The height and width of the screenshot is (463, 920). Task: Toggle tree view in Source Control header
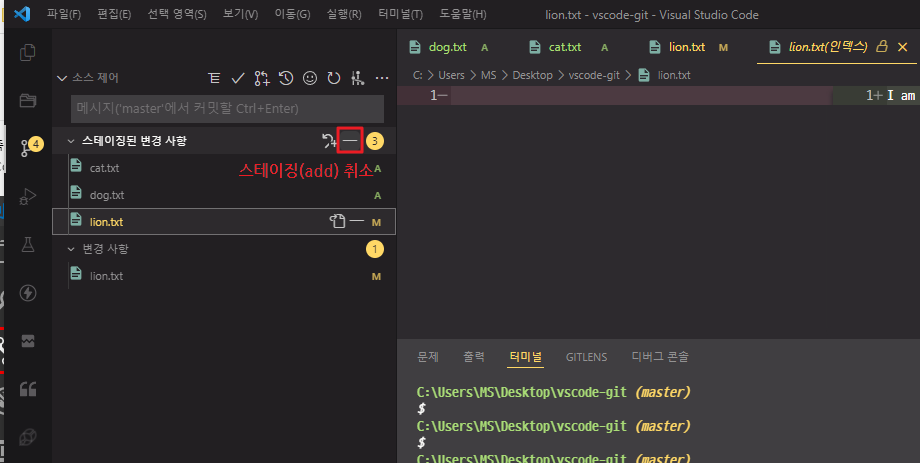[x=214, y=78]
